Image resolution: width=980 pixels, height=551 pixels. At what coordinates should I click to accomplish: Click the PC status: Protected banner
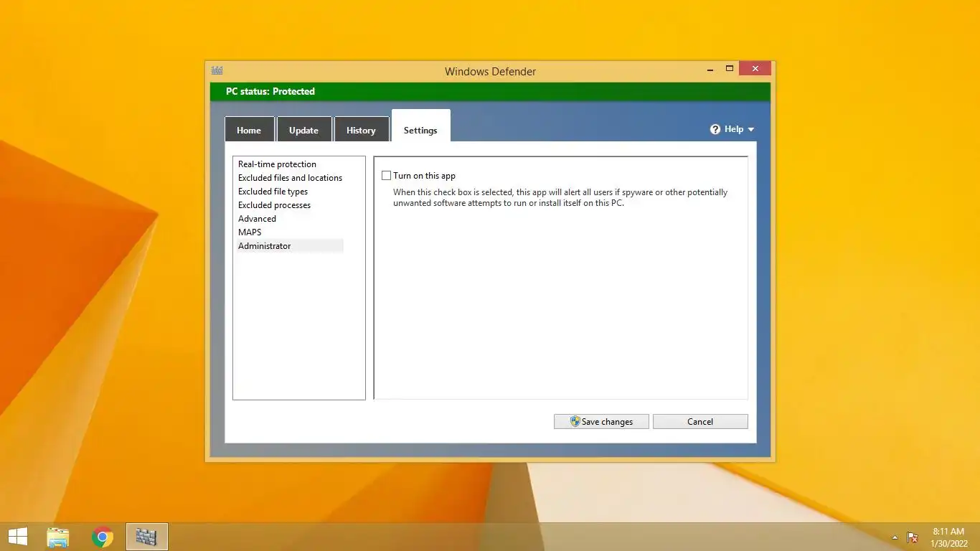coord(490,91)
